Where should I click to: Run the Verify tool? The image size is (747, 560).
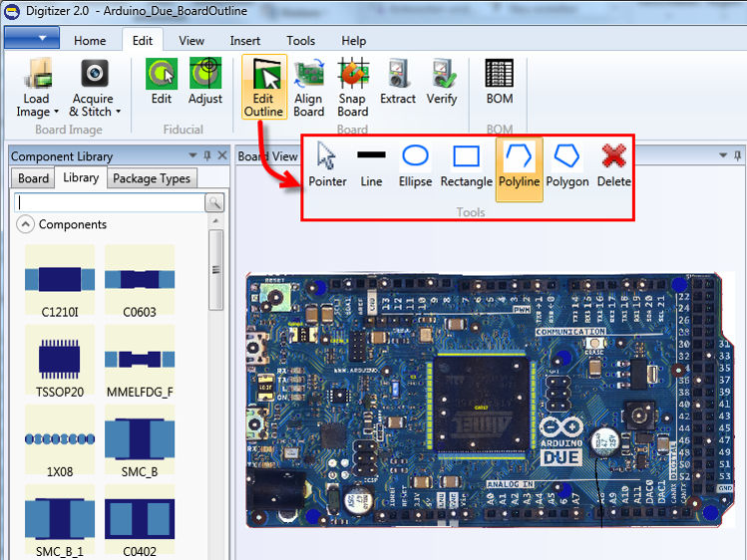pyautogui.click(x=442, y=82)
